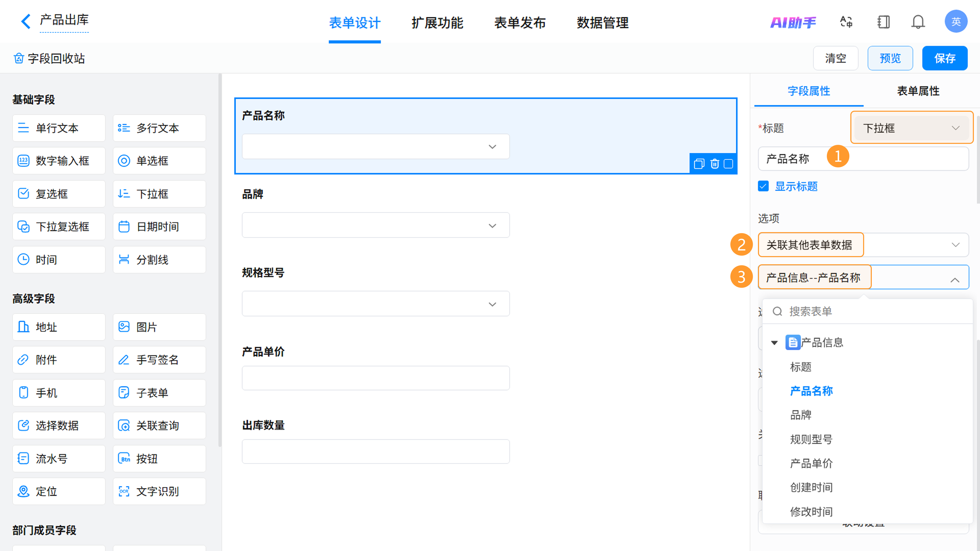The width and height of the screenshot is (980, 551).
Task: Open the 品牌 dropdown in the form canvas
Action: tap(375, 226)
